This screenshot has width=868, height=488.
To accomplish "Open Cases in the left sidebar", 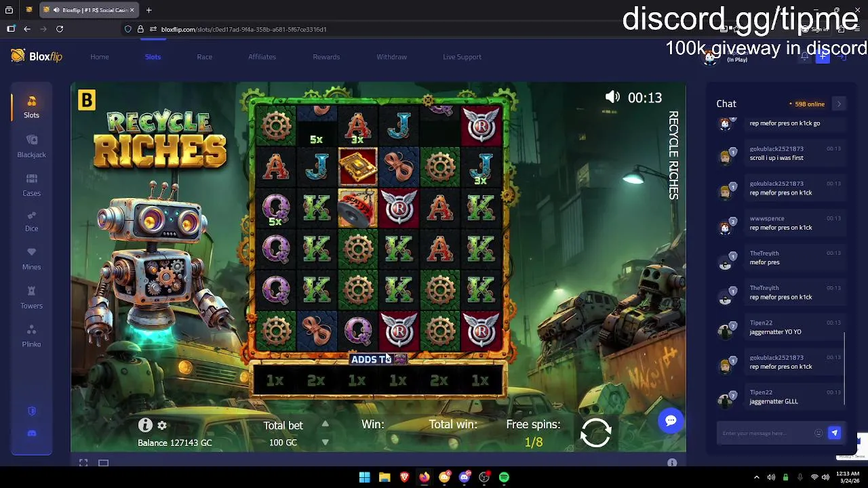I will [x=31, y=185].
